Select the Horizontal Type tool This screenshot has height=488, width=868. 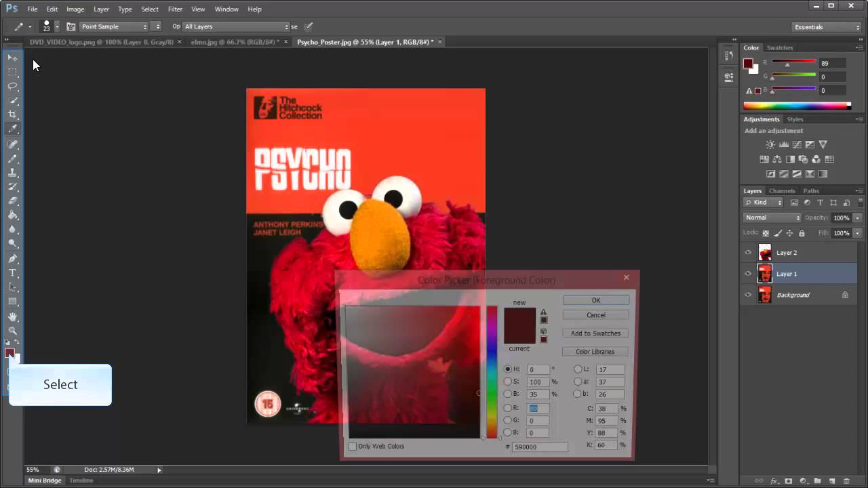tap(12, 273)
